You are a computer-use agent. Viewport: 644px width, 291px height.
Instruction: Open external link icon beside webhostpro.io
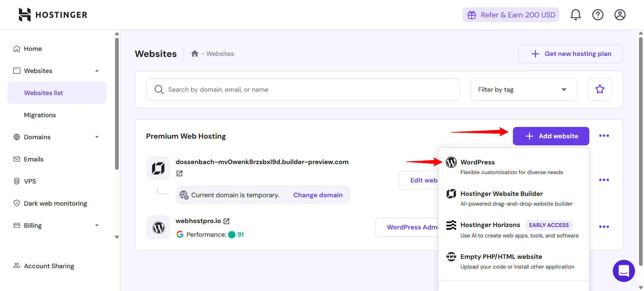pyautogui.click(x=226, y=221)
